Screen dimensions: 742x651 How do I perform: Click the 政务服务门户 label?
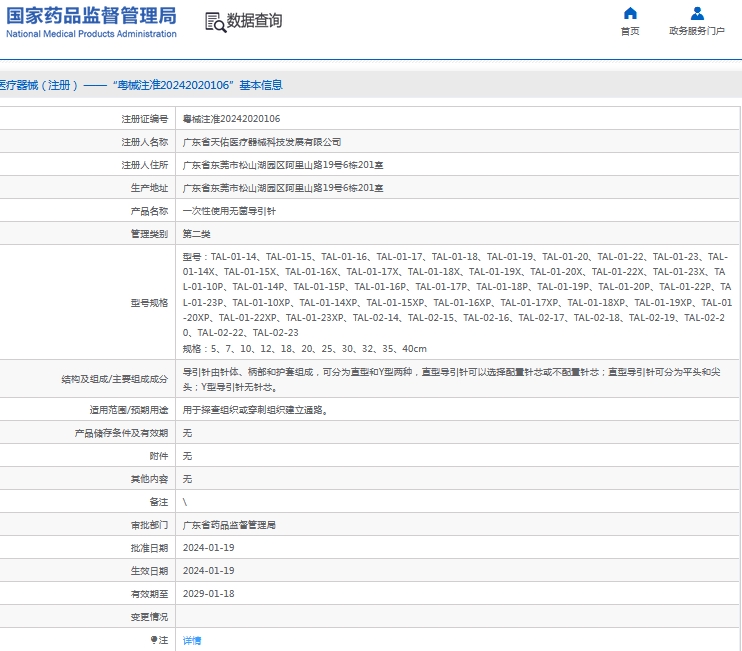(x=697, y=31)
